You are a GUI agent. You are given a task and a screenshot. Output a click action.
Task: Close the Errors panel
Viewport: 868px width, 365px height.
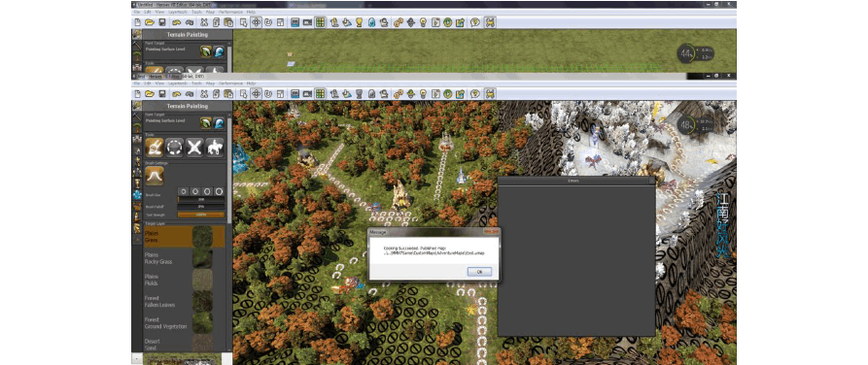tap(651, 181)
